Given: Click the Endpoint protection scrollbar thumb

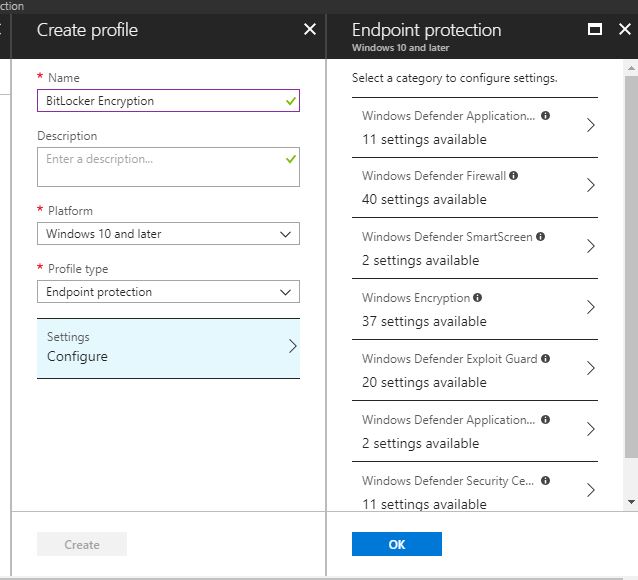Looking at the screenshot, I should [x=631, y=266].
